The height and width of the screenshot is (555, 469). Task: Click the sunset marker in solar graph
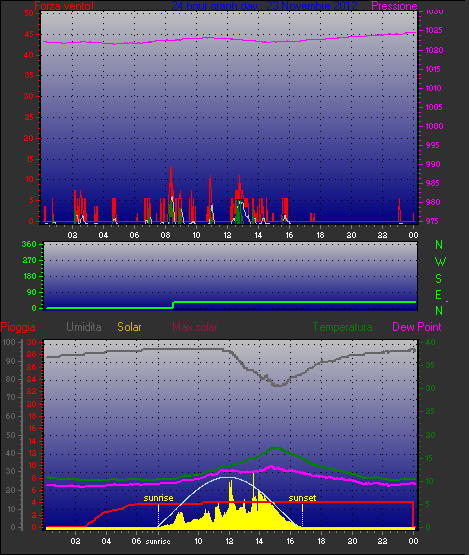tap(302, 498)
